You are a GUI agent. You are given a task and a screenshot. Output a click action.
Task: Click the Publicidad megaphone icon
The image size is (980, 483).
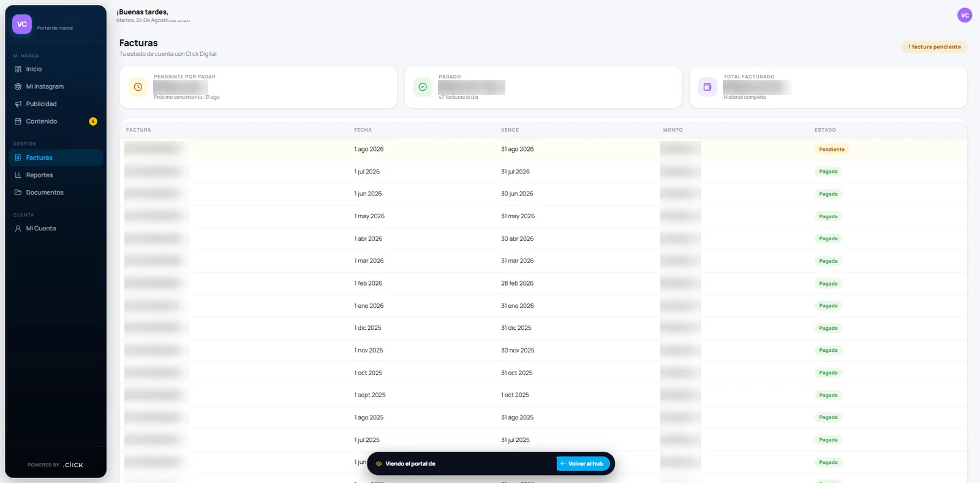pos(18,104)
